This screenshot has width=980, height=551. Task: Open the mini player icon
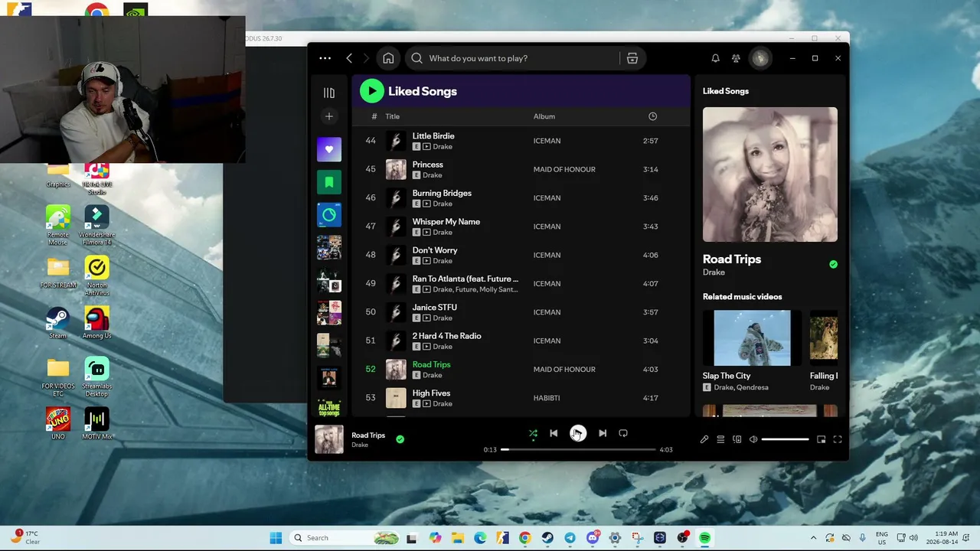[x=822, y=439]
